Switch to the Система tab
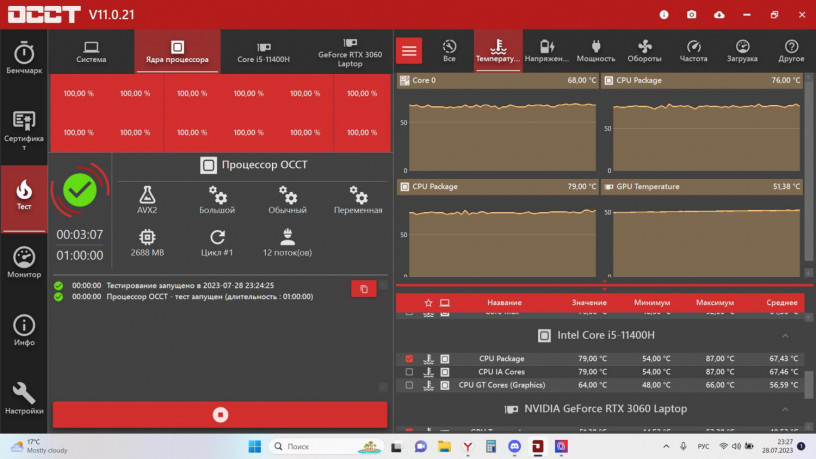The height and width of the screenshot is (459, 816). (91, 52)
